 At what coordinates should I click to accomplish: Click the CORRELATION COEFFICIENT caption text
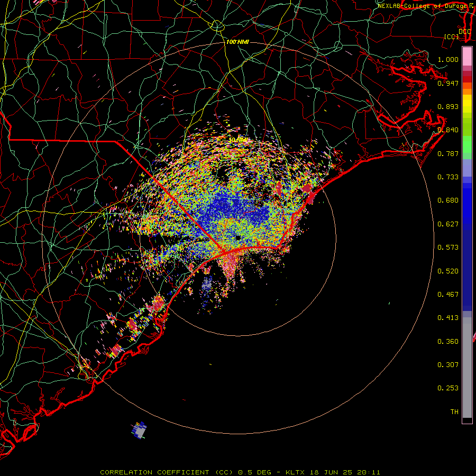154,472
